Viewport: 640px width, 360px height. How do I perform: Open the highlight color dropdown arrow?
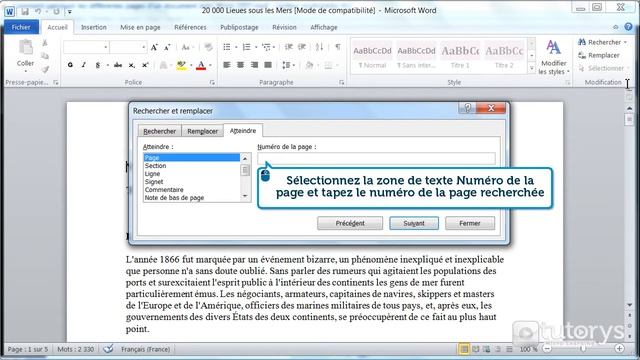tap(191, 65)
